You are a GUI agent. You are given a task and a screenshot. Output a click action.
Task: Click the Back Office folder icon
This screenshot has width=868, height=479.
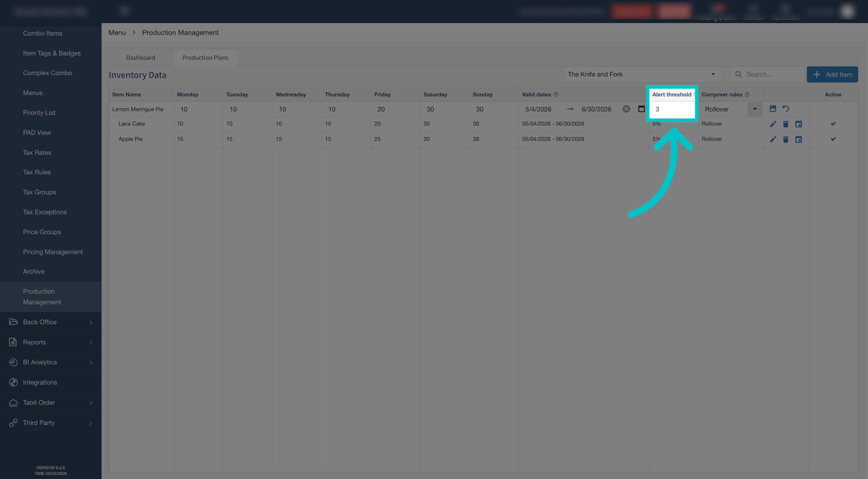[13, 322]
